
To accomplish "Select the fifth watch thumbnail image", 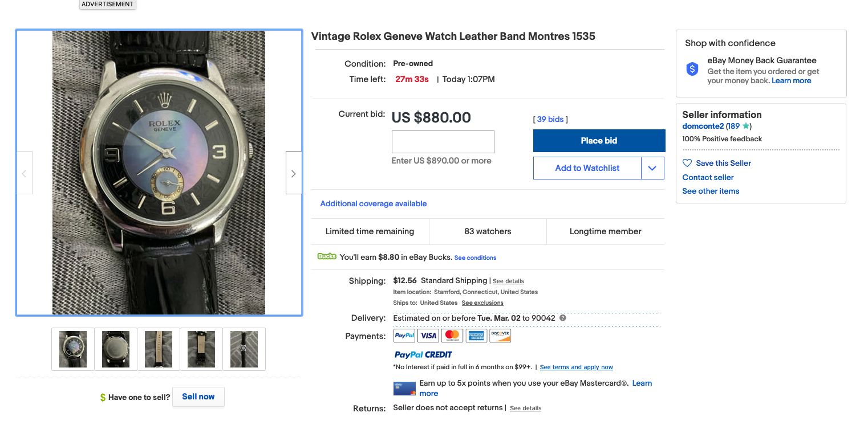I will pos(244,349).
